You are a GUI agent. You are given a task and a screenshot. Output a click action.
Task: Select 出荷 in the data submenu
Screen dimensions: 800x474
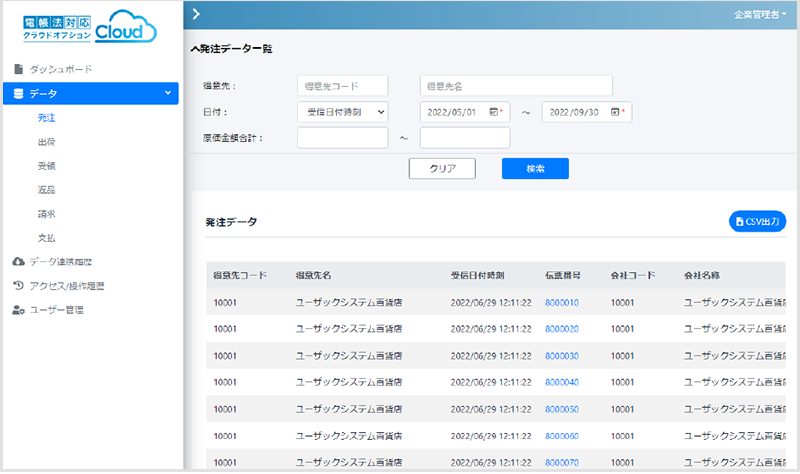coord(46,142)
